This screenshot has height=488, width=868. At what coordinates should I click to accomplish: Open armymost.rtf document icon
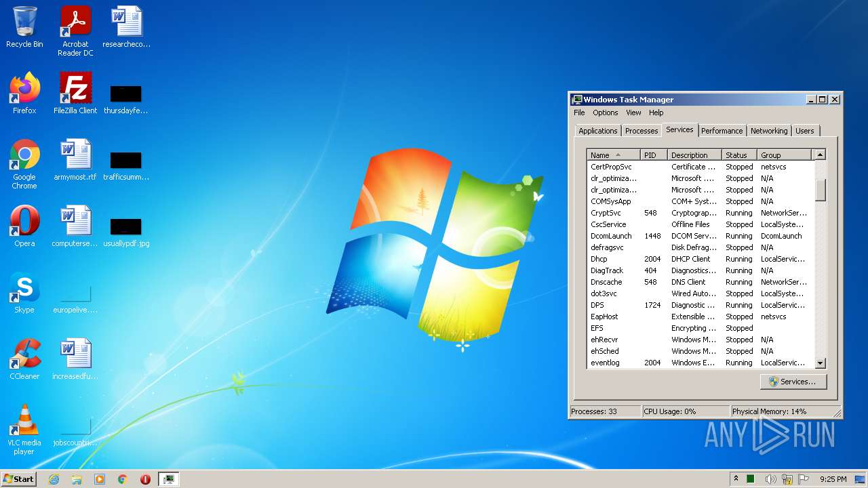click(x=75, y=161)
